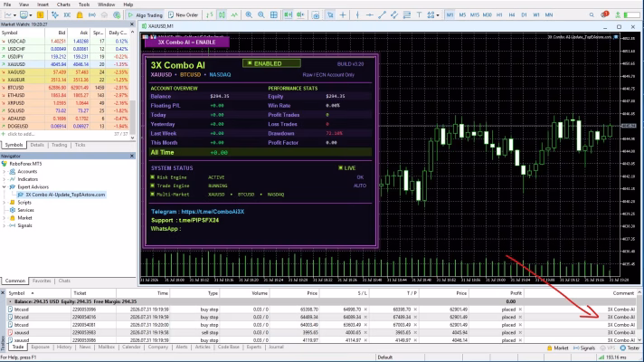
Task: Select the Fibonacci retracement tool
Action: [x=407, y=14]
